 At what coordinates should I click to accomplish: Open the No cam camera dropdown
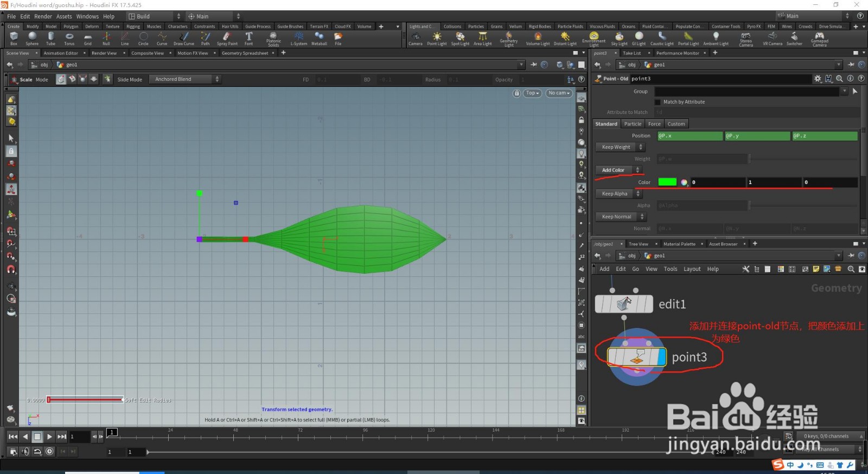pyautogui.click(x=559, y=93)
